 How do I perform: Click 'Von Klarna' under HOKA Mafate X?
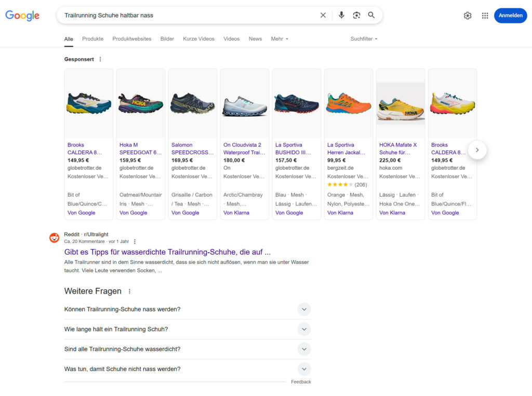tap(392, 213)
